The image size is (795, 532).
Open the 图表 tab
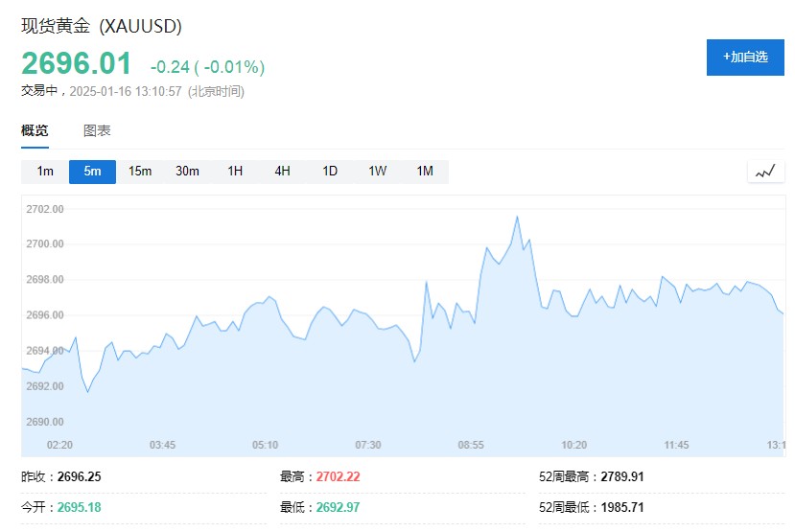[x=97, y=130]
